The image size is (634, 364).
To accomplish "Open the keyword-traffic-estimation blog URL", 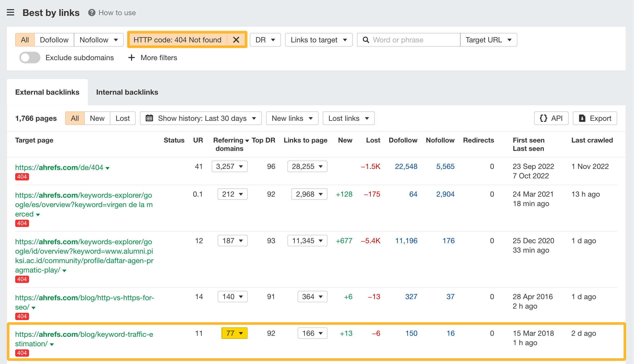I will [84, 339].
